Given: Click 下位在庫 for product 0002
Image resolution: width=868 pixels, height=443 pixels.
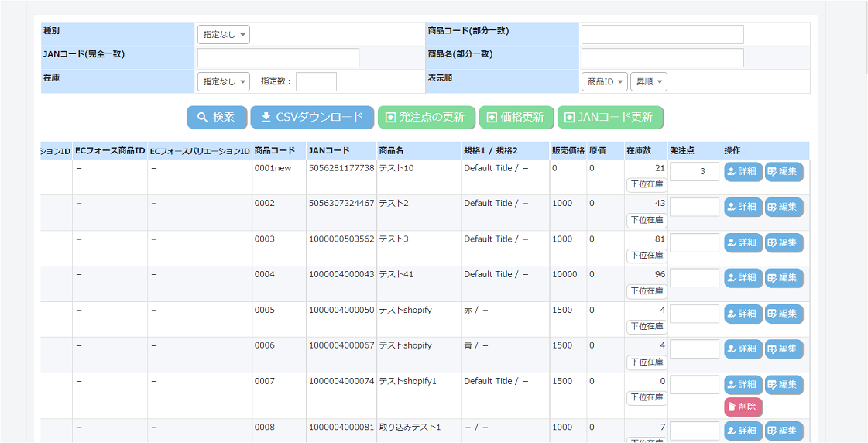Looking at the screenshot, I should (647, 221).
